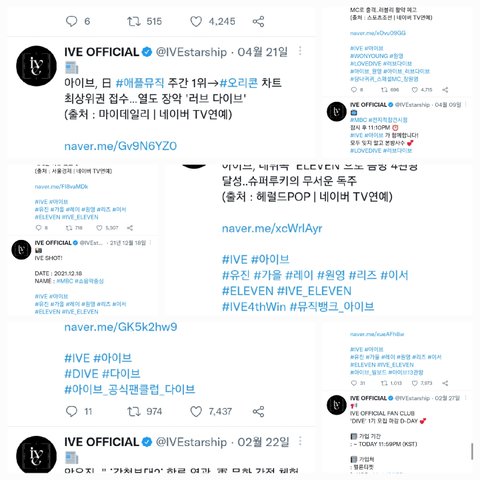Viewport: 480px width, 480px height.
Task: Reply to the tweet with 6 comments
Action: [71, 22]
